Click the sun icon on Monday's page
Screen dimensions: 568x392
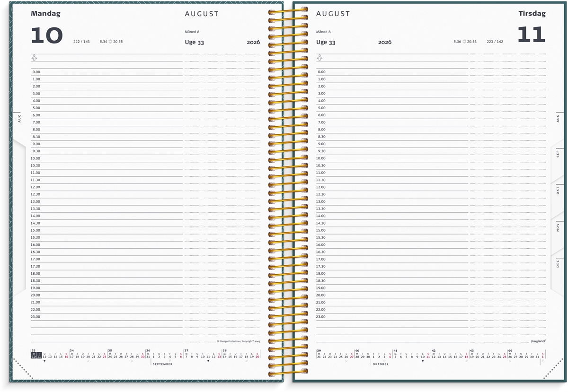pos(110,42)
